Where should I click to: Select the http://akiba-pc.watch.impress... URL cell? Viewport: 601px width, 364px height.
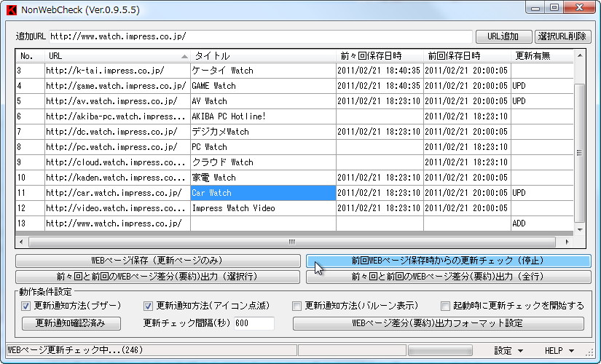117,116
